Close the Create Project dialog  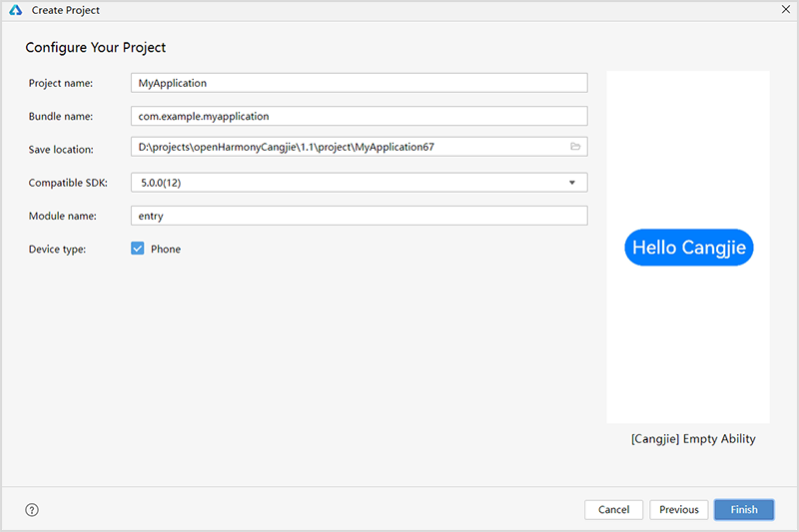[784, 10]
